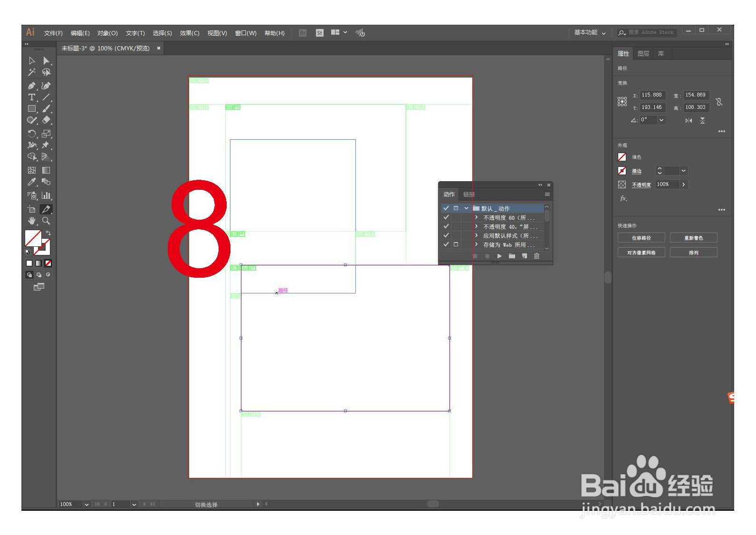
Task: Switch to the 链接 tab
Action: pyautogui.click(x=469, y=195)
